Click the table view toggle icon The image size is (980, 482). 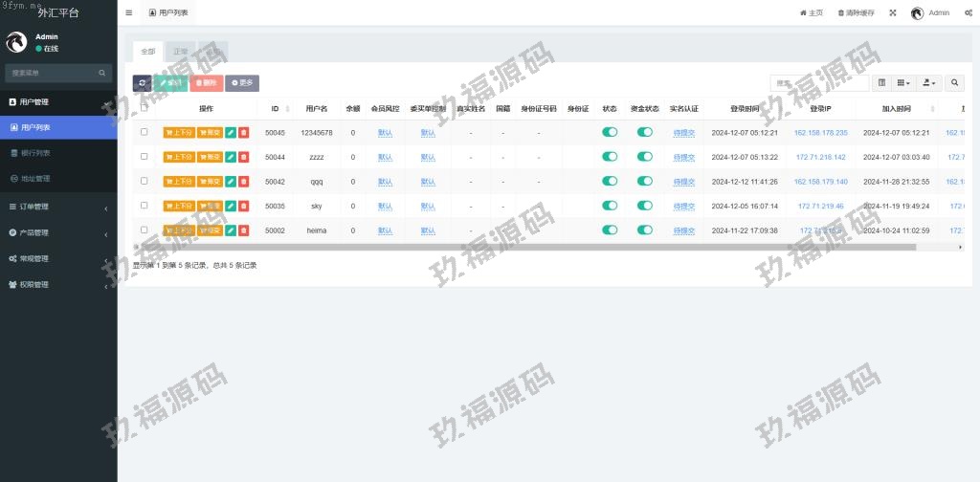(x=882, y=83)
